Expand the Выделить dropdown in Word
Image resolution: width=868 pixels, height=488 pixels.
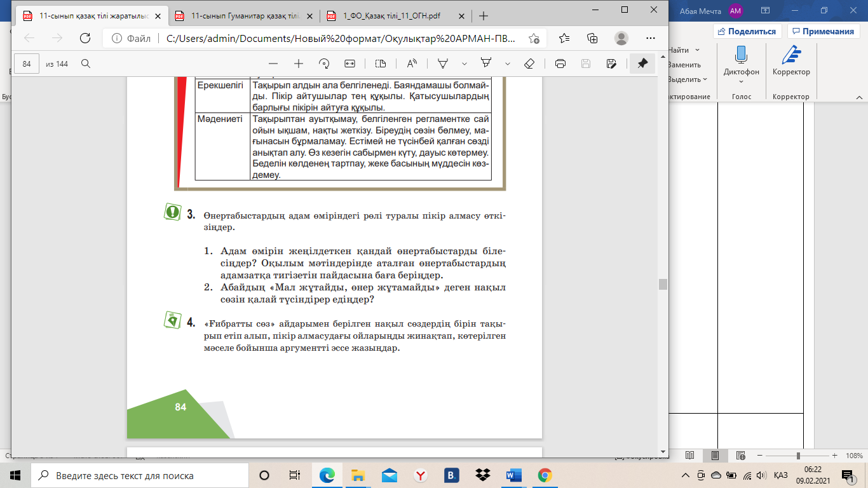(x=705, y=79)
